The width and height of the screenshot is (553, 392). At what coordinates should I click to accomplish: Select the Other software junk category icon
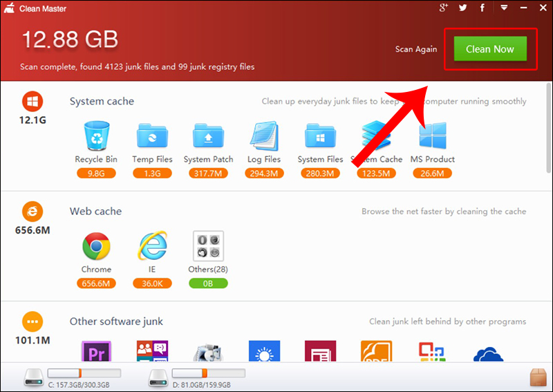click(x=32, y=321)
